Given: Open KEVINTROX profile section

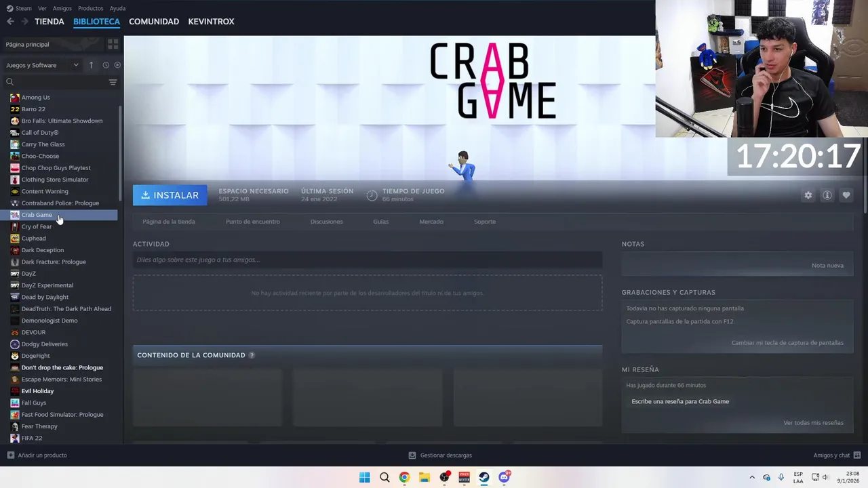Looking at the screenshot, I should (211, 22).
